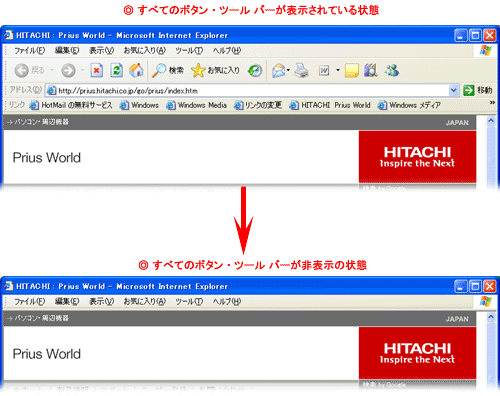
Task: Click HITACHI logo in lower window
Action: [417, 353]
